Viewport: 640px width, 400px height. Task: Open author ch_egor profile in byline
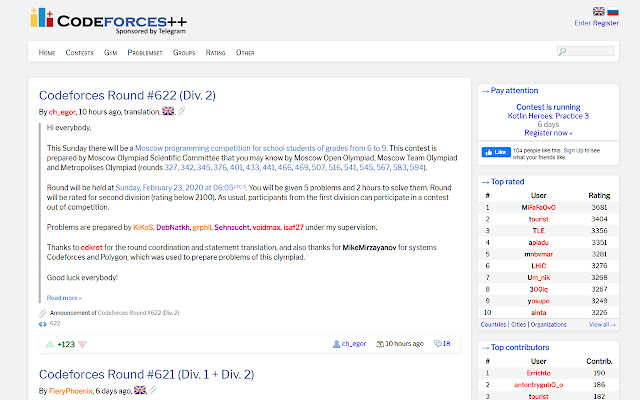[x=62, y=112]
